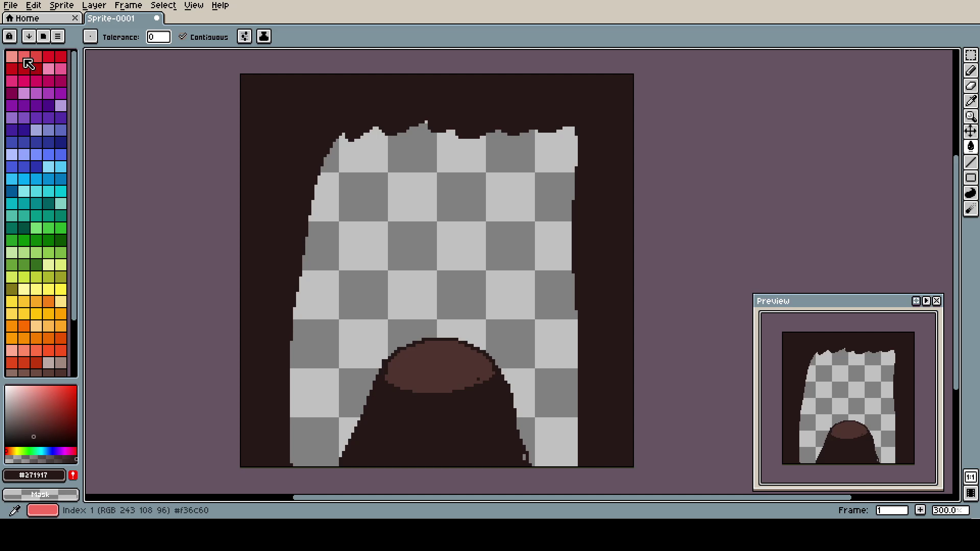980x551 pixels.
Task: Click the Tolerance input field
Action: [x=158, y=37]
